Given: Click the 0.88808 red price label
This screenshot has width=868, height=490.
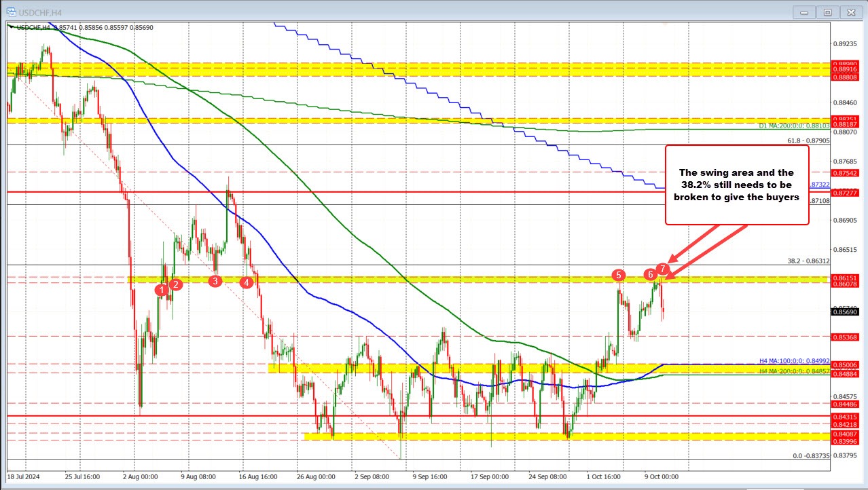Looking at the screenshot, I should click(x=846, y=77).
